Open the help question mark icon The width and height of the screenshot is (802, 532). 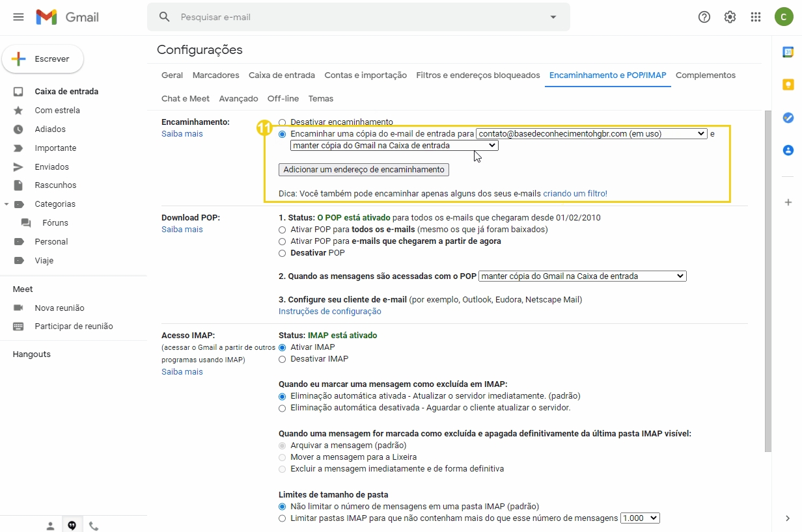704,17
